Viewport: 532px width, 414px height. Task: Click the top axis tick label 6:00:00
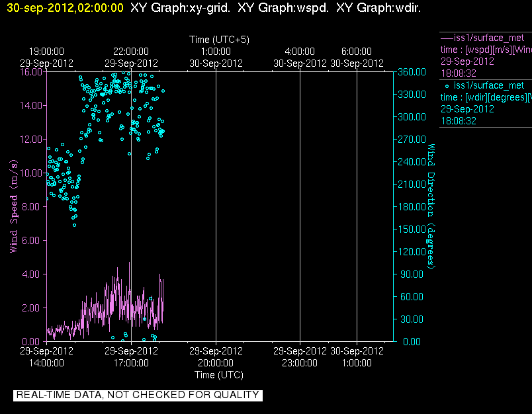(357, 52)
